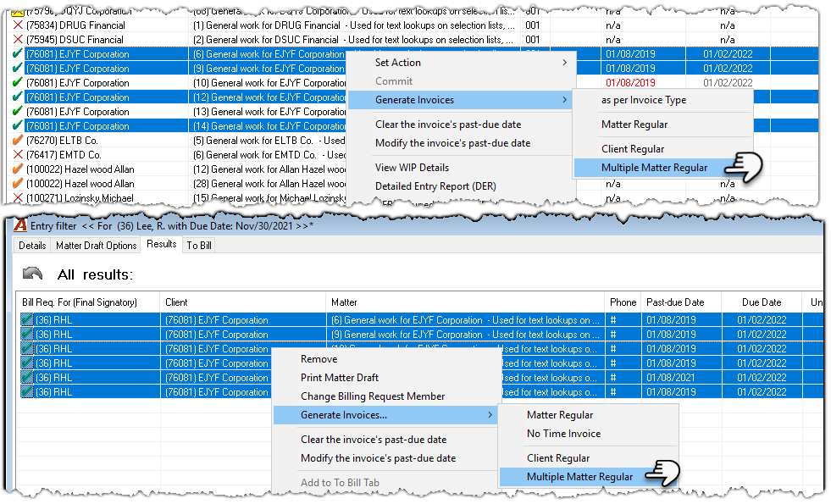Open Generate Invoices... in the Entry filter menu
Image resolution: width=831 pixels, height=504 pixels.
coord(385,415)
